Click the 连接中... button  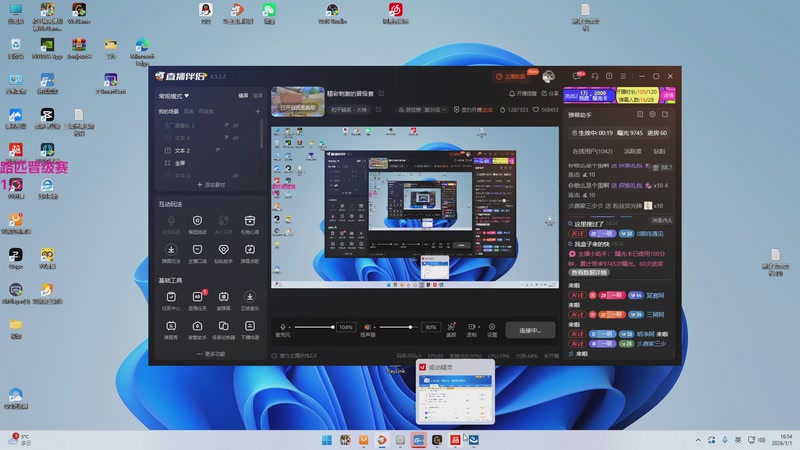pyautogui.click(x=530, y=330)
